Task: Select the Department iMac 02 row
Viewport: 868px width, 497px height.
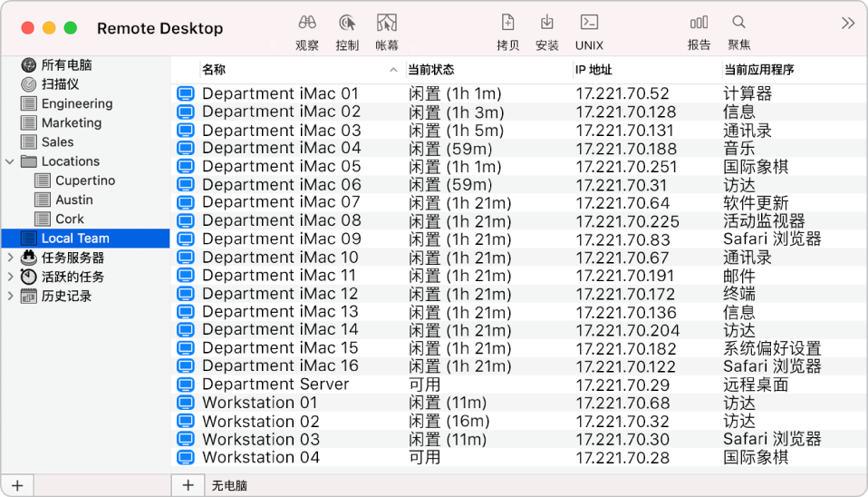Action: click(518, 112)
